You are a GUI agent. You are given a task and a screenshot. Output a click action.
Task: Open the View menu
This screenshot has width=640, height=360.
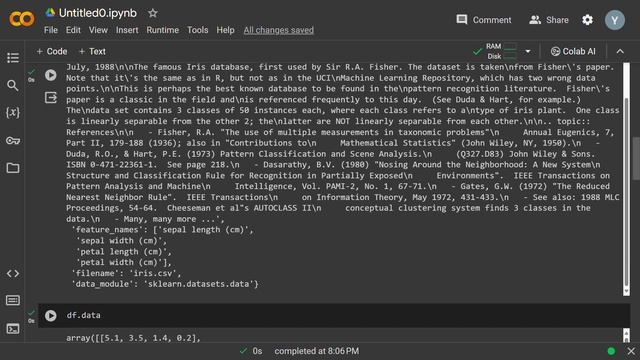pyautogui.click(x=98, y=30)
